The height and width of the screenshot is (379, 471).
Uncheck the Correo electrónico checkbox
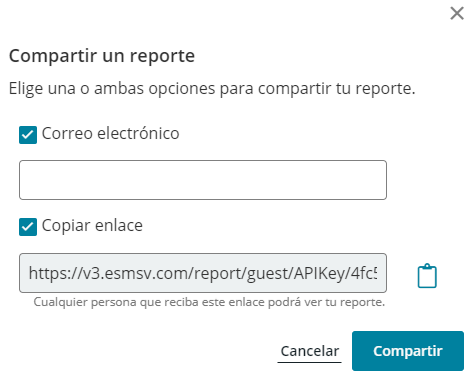(28, 135)
